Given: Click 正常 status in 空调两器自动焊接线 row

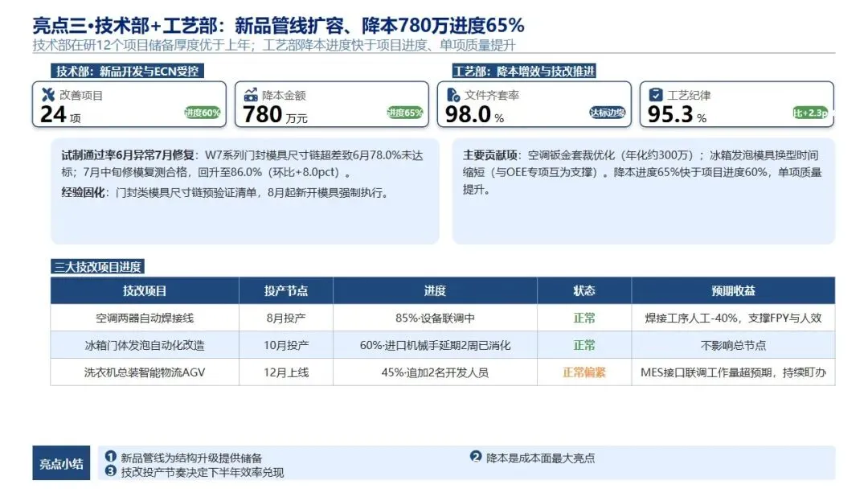Looking at the screenshot, I should point(584,318).
